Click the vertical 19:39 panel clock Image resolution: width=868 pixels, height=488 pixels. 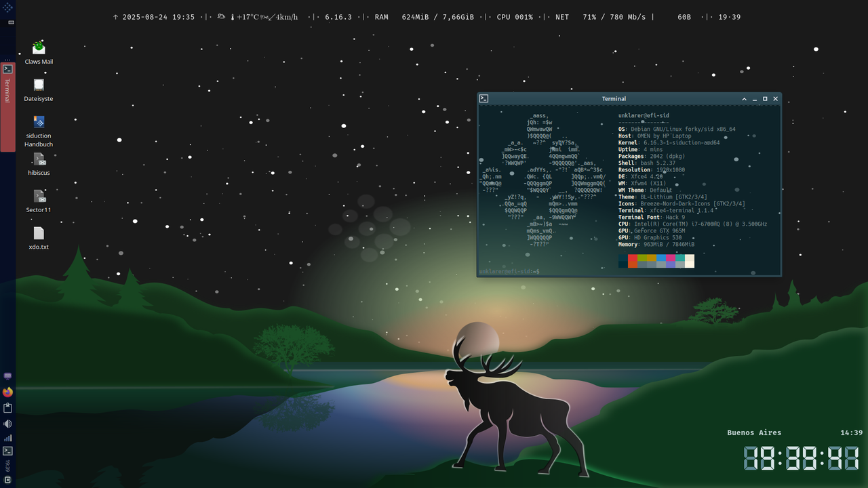[x=7, y=466]
